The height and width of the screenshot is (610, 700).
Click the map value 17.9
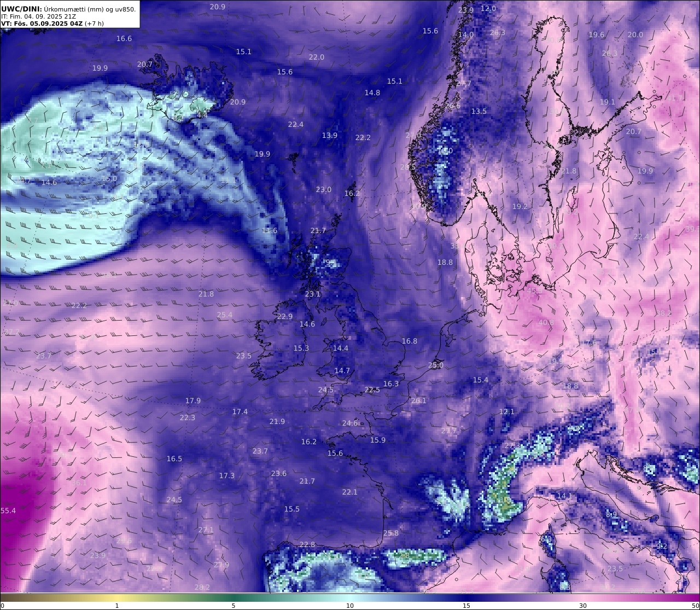[x=193, y=401]
